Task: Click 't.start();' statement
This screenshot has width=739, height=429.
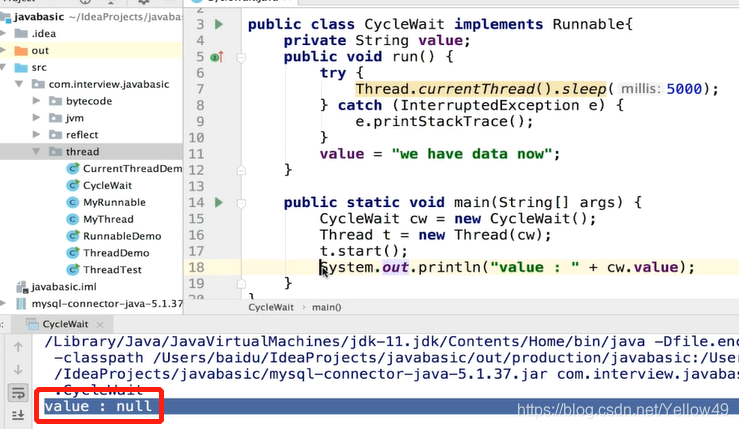Action: click(363, 251)
